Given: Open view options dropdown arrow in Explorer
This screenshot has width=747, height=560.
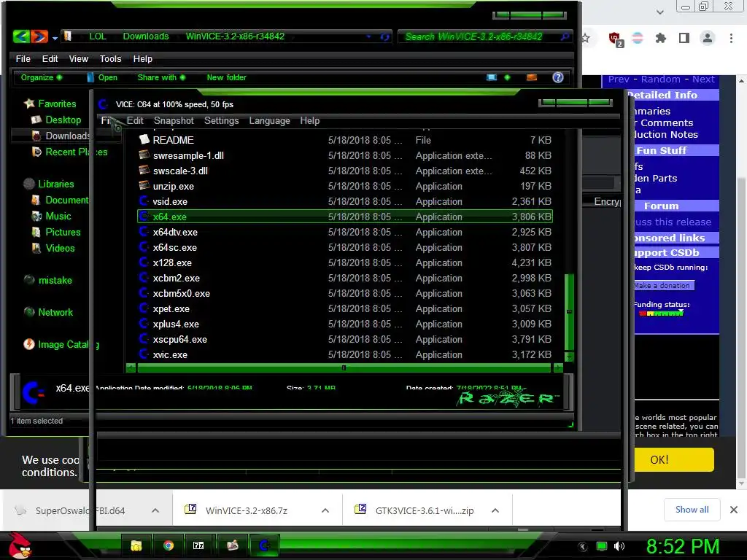Looking at the screenshot, I should click(x=507, y=77).
